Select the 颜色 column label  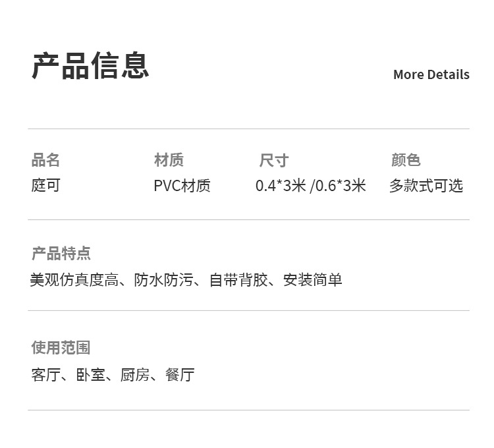point(405,160)
